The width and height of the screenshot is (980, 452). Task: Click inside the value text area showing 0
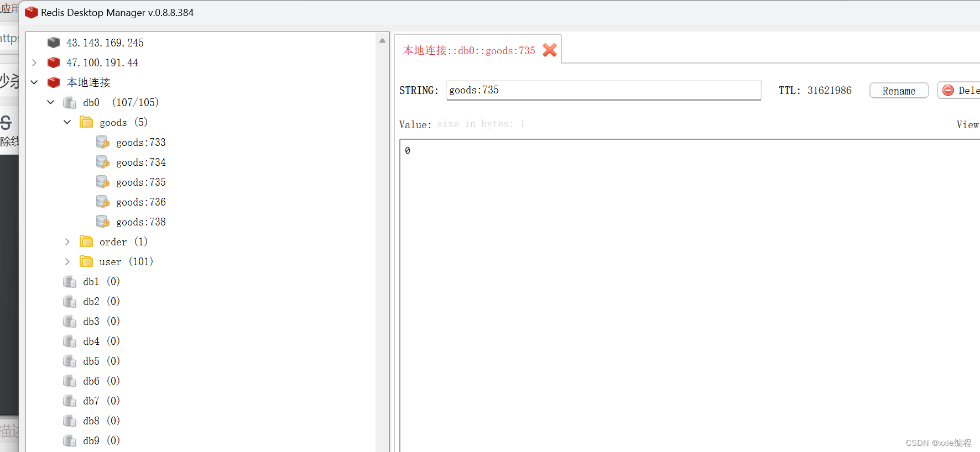click(x=690, y=296)
